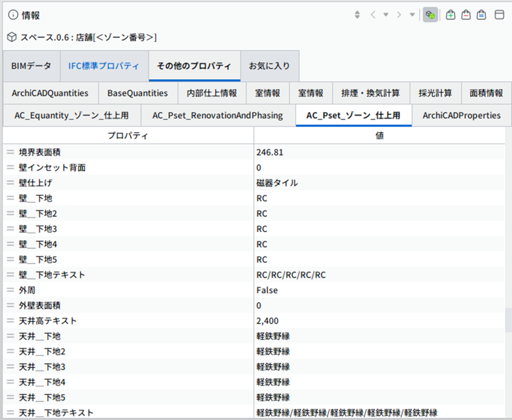Click the 壁__下地テキスト property name

point(52,275)
